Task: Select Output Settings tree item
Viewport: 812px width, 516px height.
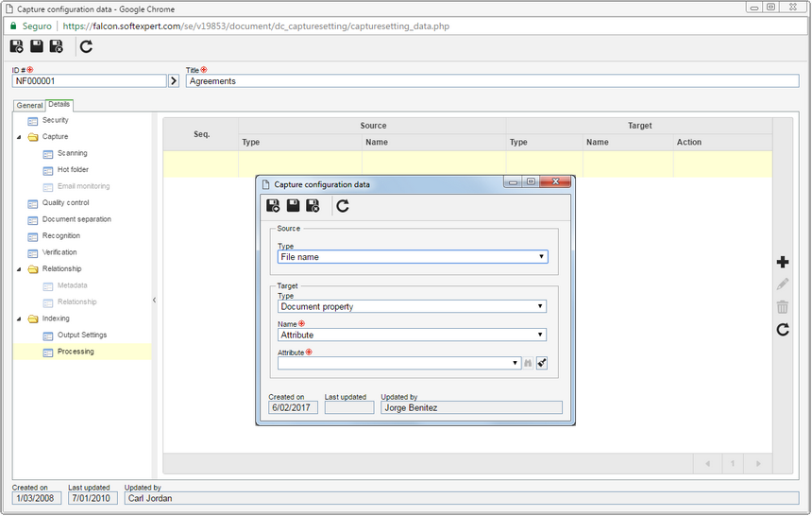Action: tap(82, 335)
